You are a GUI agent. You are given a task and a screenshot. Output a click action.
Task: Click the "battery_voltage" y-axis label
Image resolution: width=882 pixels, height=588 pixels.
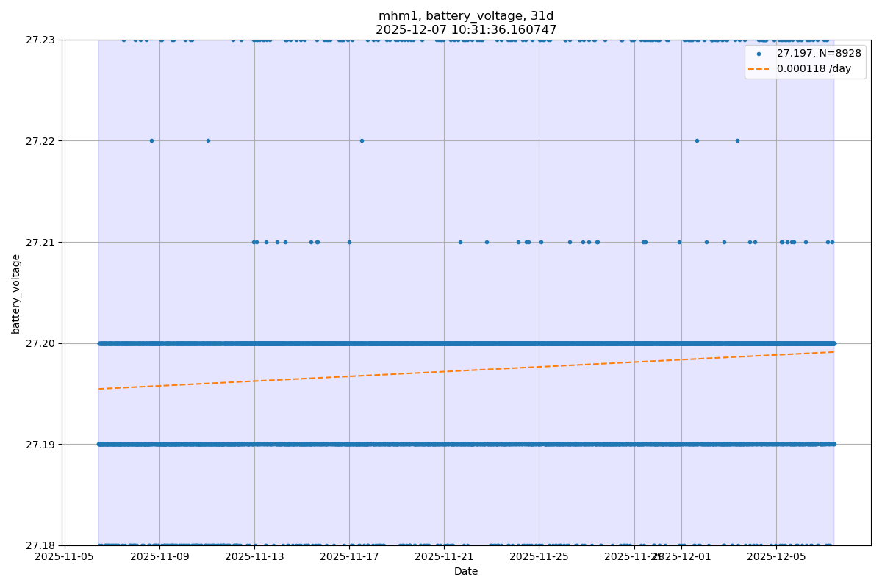(15, 293)
